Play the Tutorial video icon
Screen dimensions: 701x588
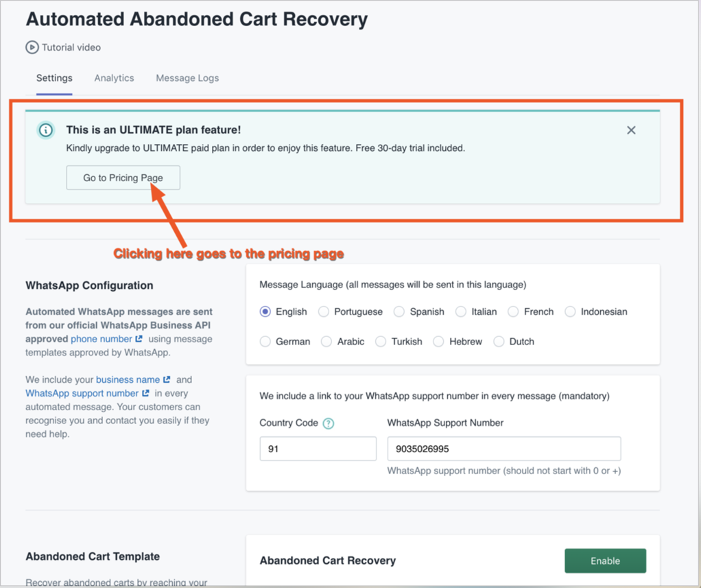32,47
